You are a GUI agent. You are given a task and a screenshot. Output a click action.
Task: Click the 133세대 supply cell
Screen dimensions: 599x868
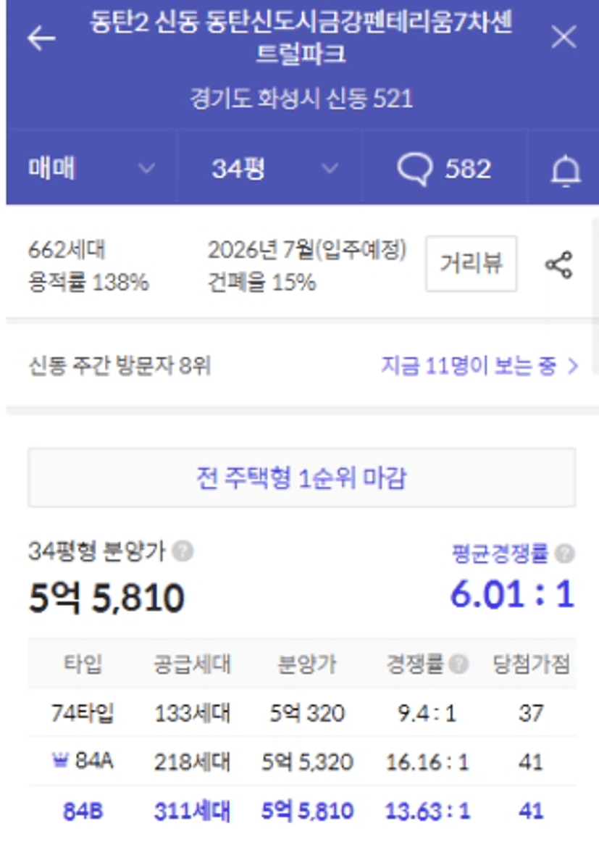[x=192, y=713]
